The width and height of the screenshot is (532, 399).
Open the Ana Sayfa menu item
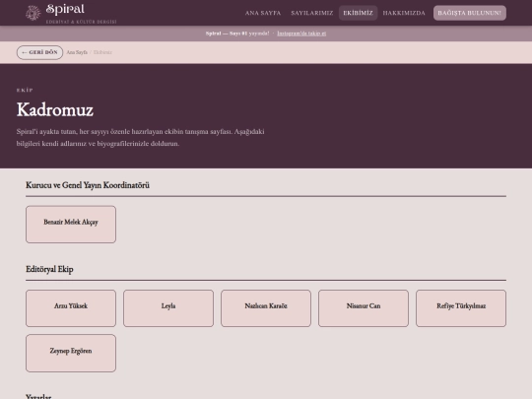point(263,13)
